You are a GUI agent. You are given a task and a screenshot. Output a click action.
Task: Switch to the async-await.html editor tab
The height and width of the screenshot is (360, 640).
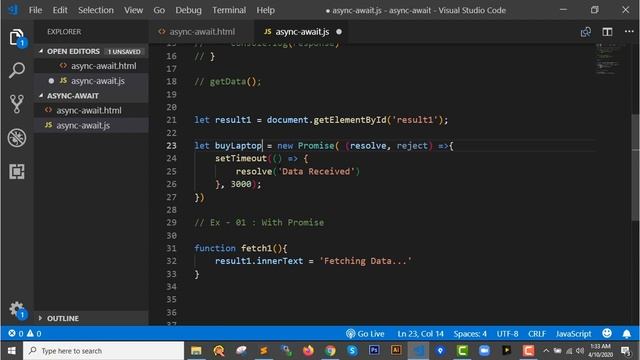point(202,32)
